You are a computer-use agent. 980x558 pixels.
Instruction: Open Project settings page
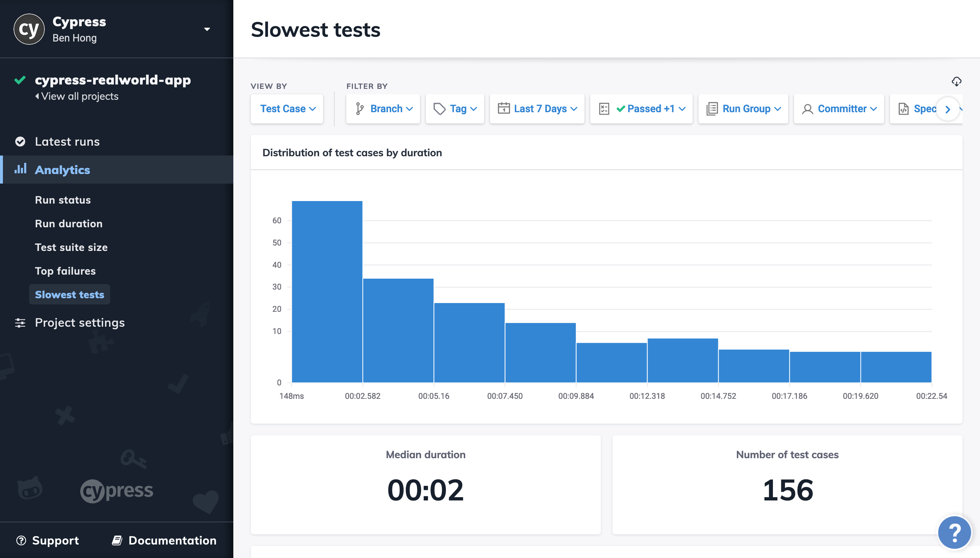click(80, 322)
